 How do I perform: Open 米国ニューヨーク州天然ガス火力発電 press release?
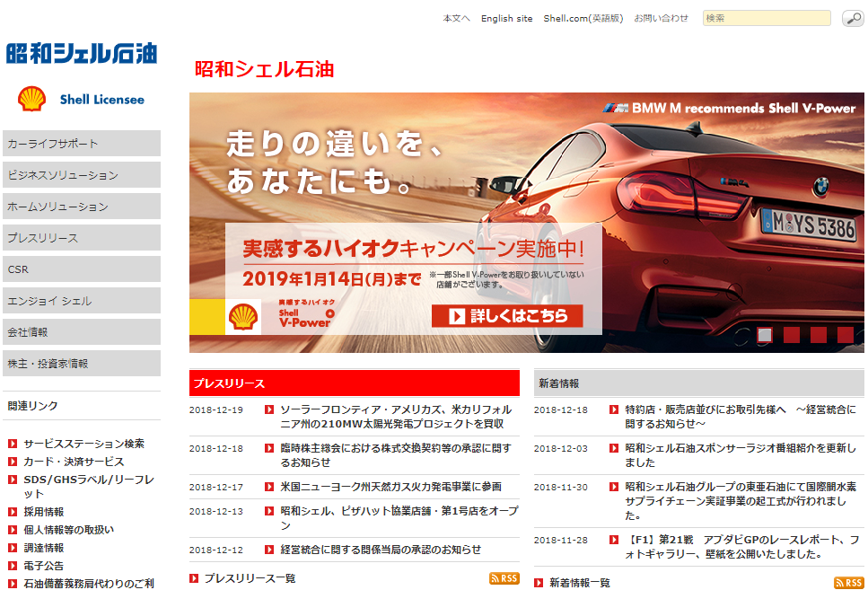[390, 487]
